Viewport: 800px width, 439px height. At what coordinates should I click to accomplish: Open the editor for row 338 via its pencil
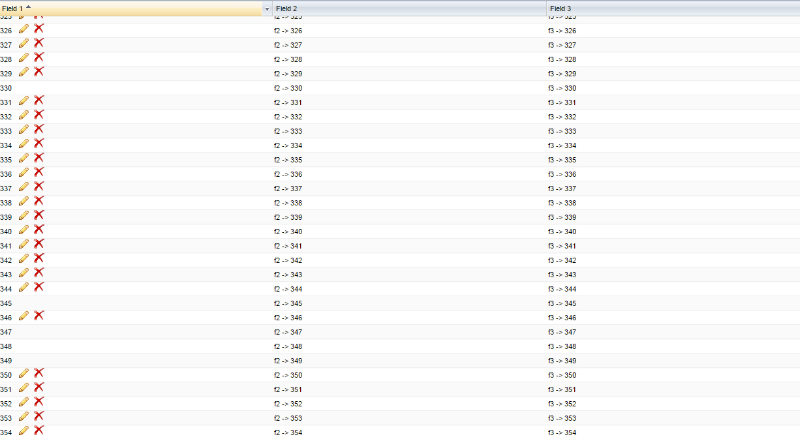tap(24, 201)
